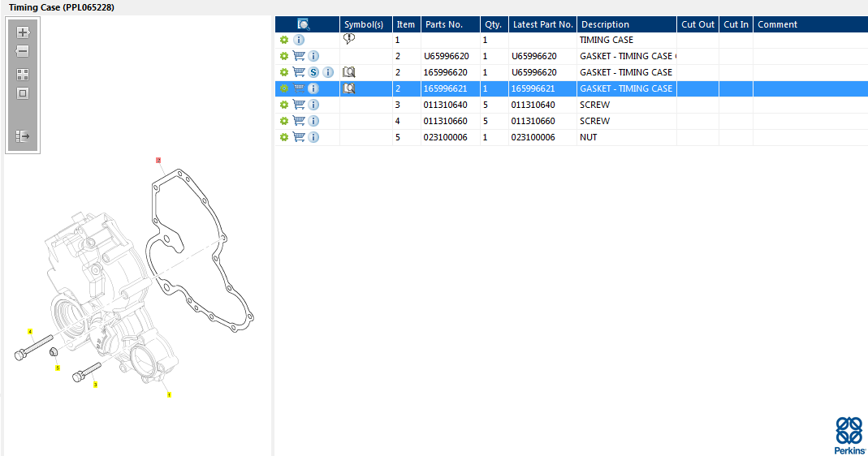The height and width of the screenshot is (456, 868).
Task: Click green gear icon on TIMING CASE row
Action: click(284, 40)
